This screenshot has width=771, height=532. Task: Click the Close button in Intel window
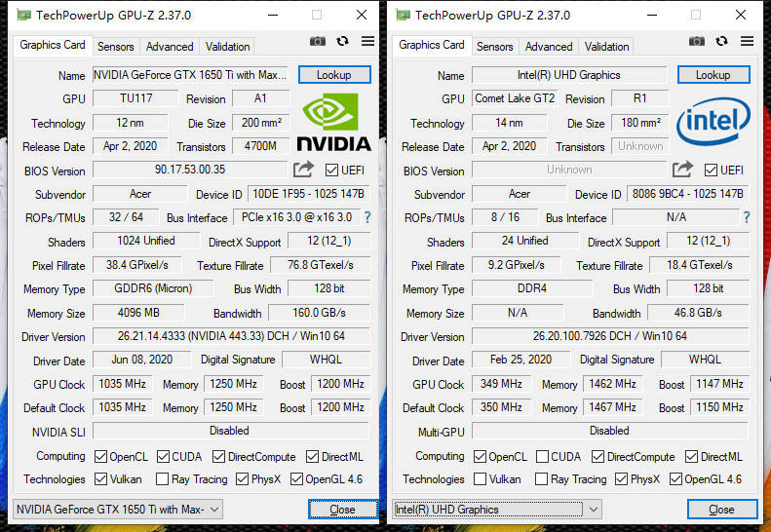(x=722, y=510)
